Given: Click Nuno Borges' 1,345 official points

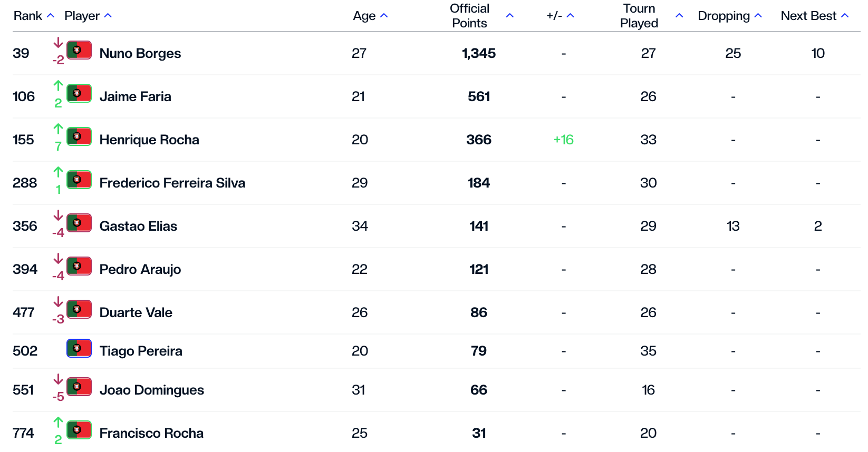Looking at the screenshot, I should 478,53.
